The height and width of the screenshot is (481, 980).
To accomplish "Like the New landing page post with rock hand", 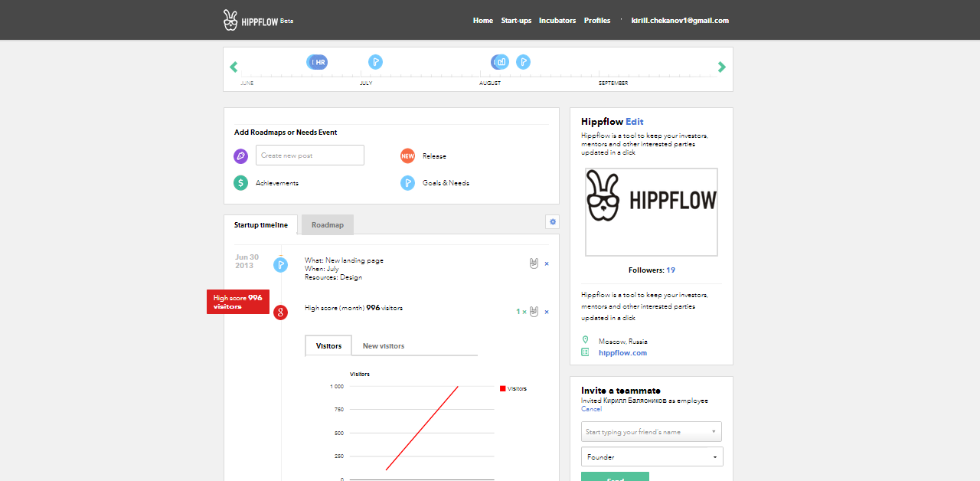I will tap(534, 263).
